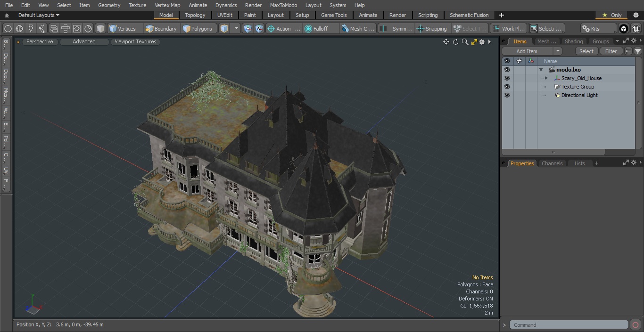Open the MaxToModo menu
The height and width of the screenshot is (332, 644).
point(283,5)
